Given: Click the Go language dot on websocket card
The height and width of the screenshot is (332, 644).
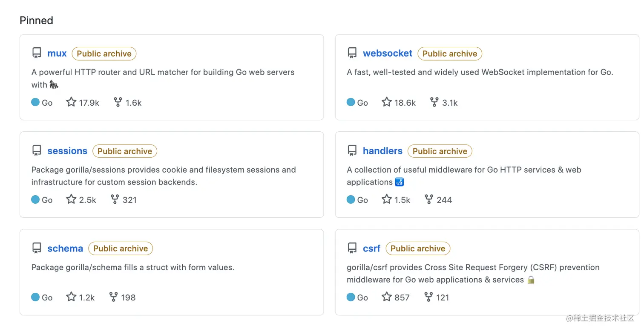Looking at the screenshot, I should coord(351,102).
